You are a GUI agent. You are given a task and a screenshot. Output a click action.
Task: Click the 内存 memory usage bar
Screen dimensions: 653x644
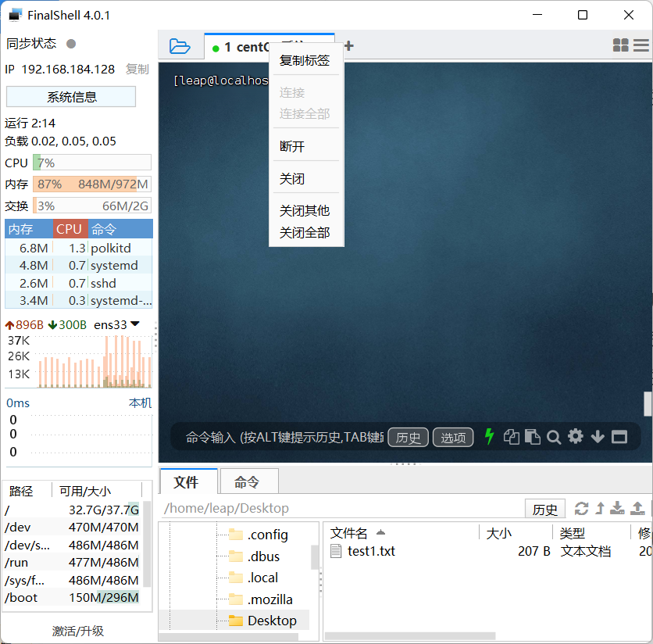(x=92, y=184)
